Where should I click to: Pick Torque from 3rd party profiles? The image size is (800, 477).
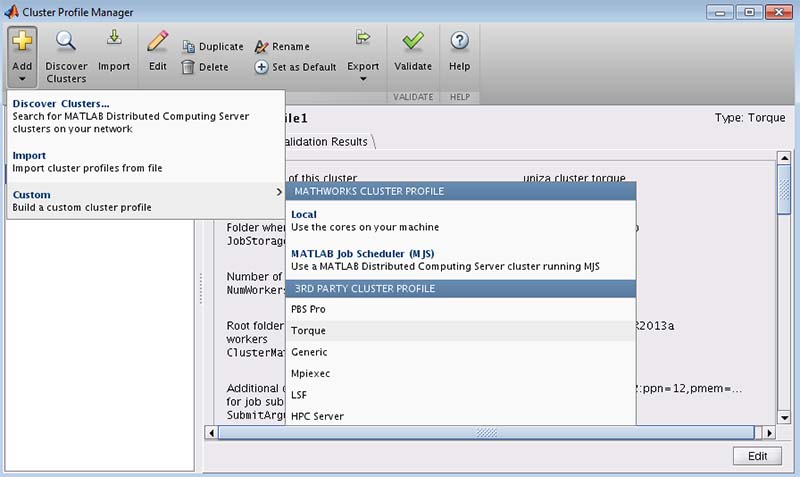coord(308,331)
